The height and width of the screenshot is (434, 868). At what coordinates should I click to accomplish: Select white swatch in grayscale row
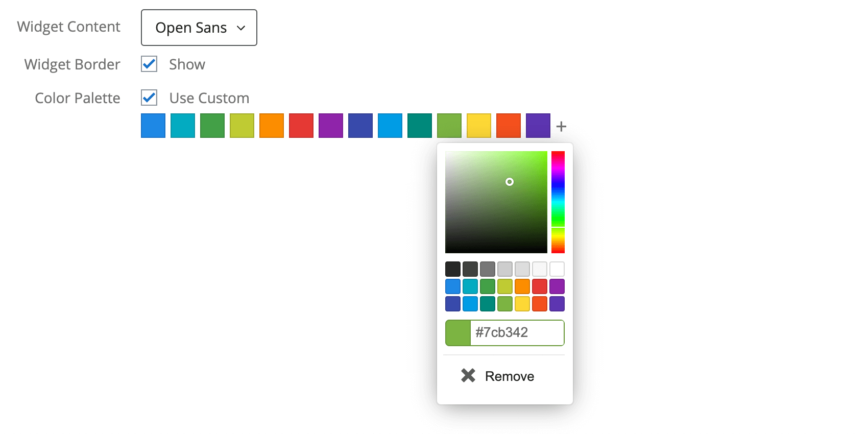[556, 269]
